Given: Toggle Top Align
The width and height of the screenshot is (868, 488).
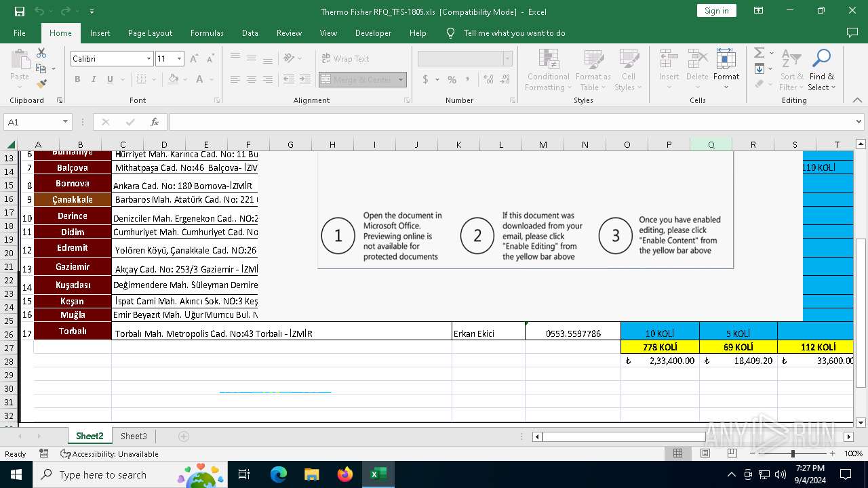Looking at the screenshot, I should pyautogui.click(x=235, y=58).
